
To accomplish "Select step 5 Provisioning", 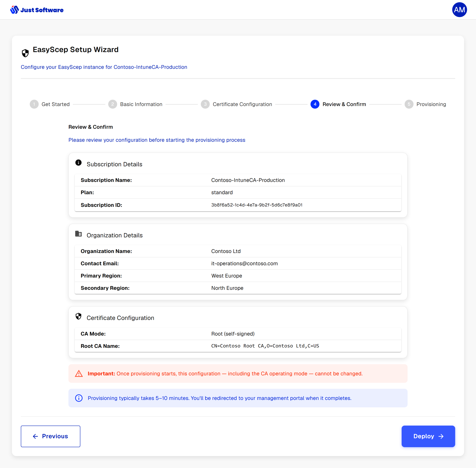I will coord(425,104).
